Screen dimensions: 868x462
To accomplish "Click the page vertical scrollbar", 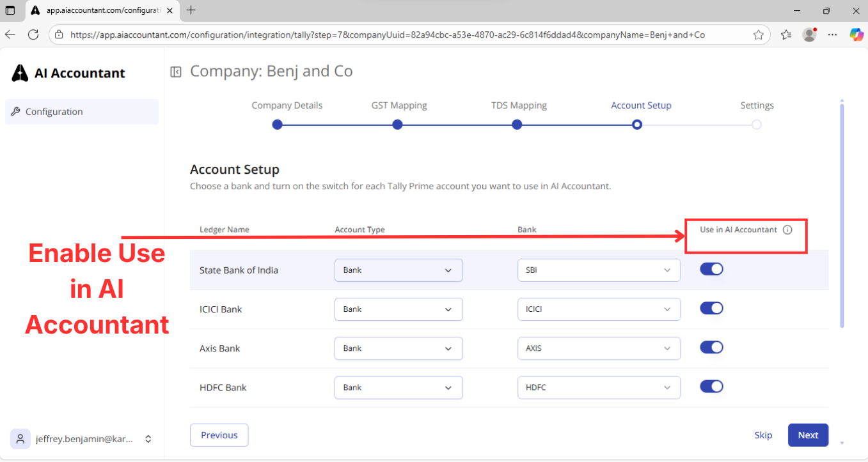I will (x=842, y=216).
